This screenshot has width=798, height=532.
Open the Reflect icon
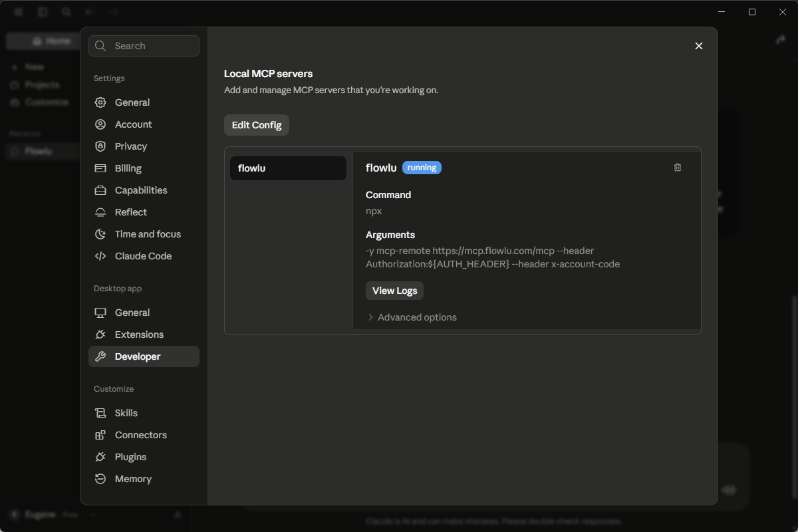(x=100, y=212)
